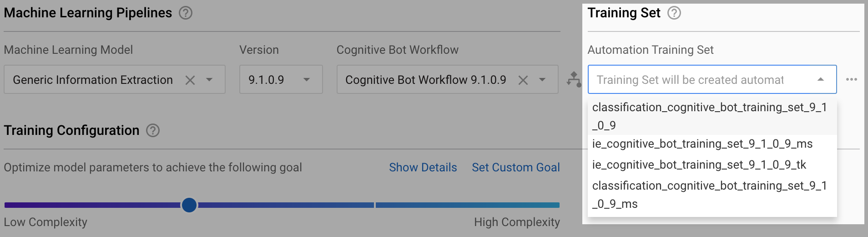868x237 pixels.
Task: Expand the Version 9.1.0.9 dropdown
Action: 307,79
